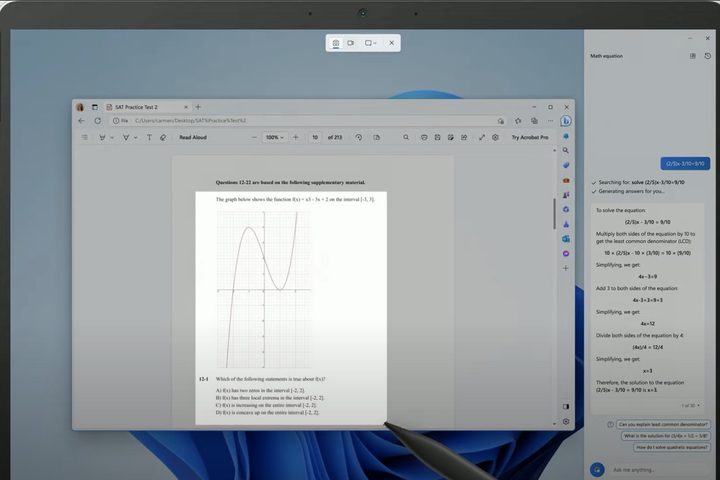Expand draw pen options arrow

112,137
